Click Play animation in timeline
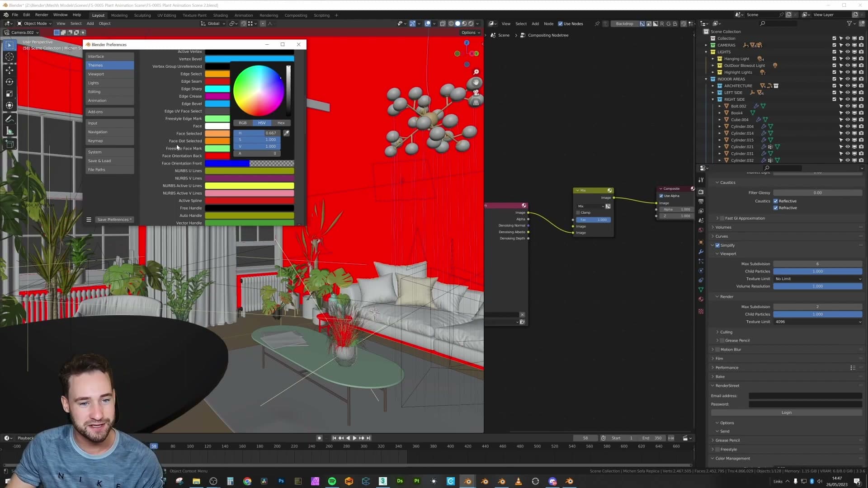868x488 pixels. point(354,438)
